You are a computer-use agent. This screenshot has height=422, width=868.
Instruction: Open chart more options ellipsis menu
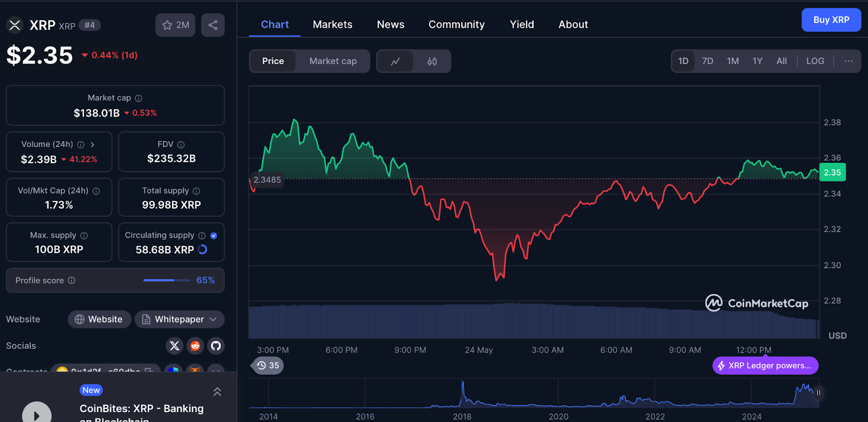pyautogui.click(x=848, y=61)
